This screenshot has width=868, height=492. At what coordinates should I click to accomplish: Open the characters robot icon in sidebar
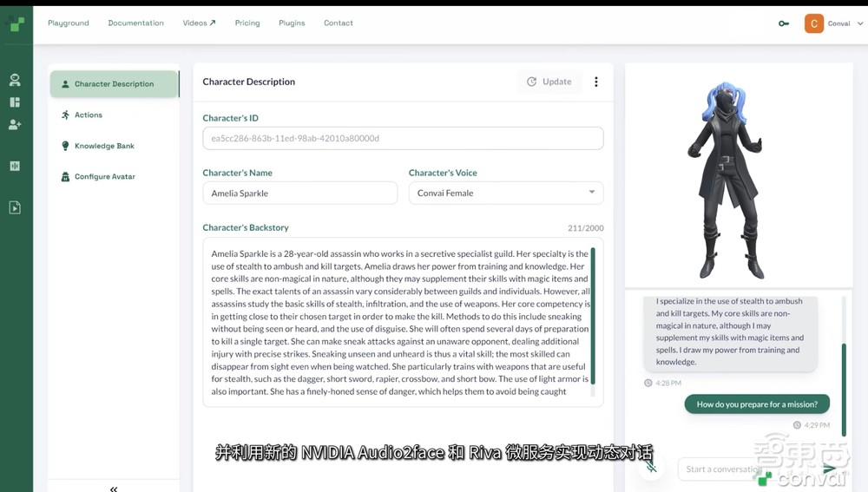(x=15, y=80)
